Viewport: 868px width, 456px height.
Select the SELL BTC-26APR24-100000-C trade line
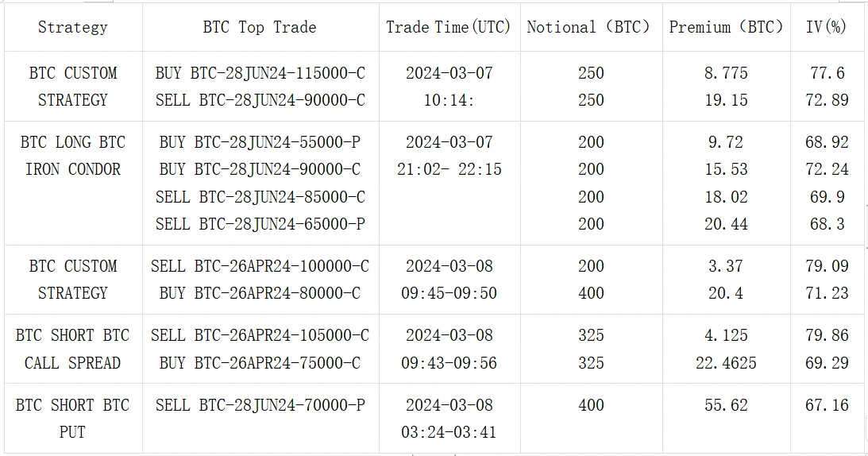pyautogui.click(x=260, y=266)
